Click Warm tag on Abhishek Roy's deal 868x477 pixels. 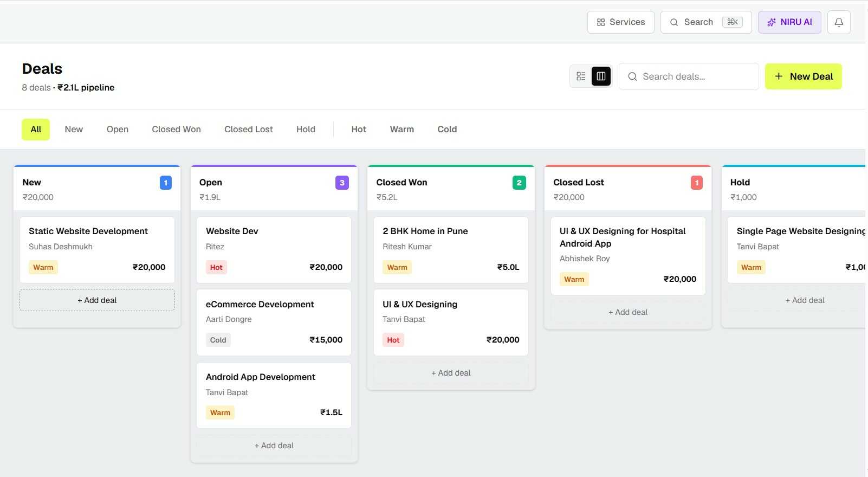click(574, 279)
